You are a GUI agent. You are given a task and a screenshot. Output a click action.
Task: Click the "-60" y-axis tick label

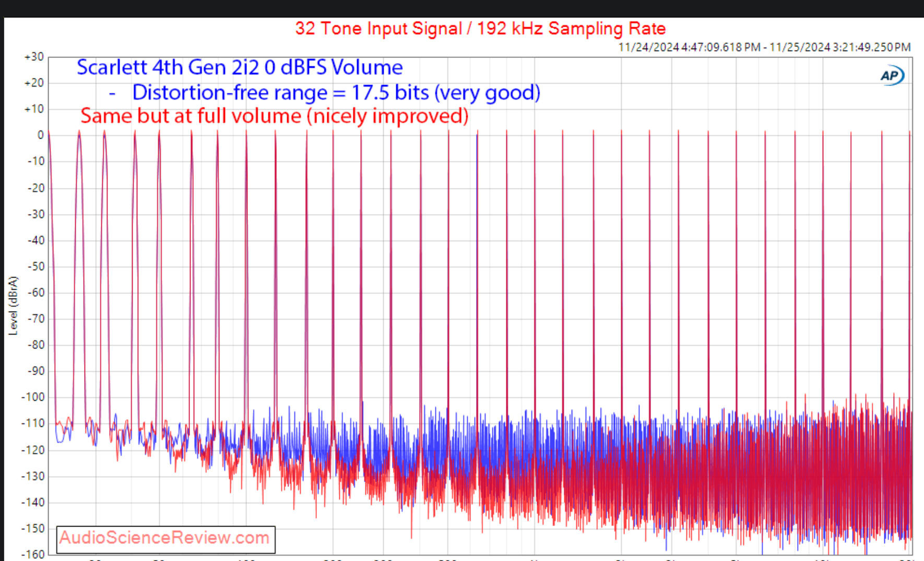tap(36, 292)
